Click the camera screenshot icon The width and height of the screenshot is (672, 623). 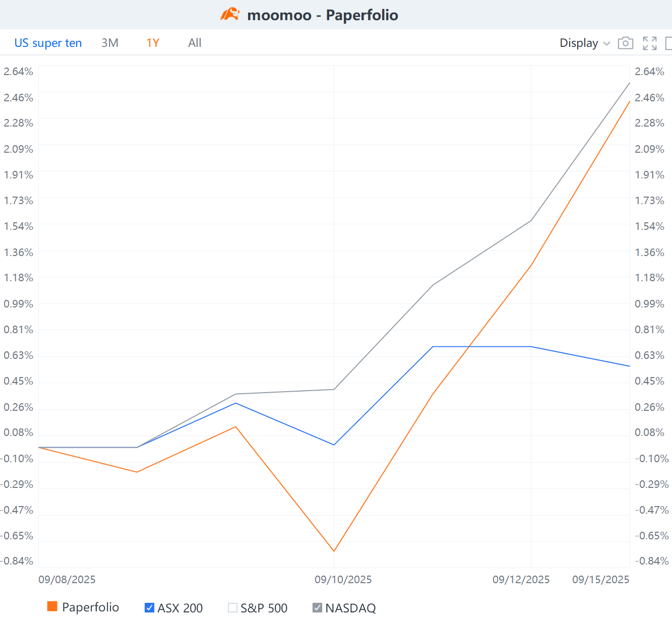[x=625, y=43]
